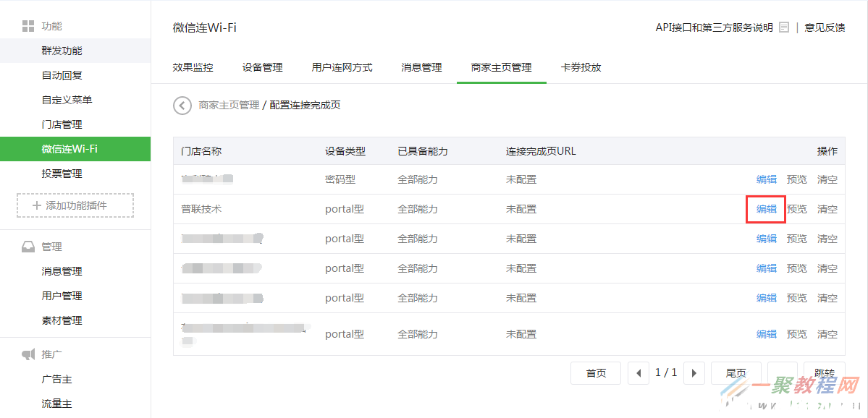Click the 首页 pagination button

pyautogui.click(x=596, y=373)
